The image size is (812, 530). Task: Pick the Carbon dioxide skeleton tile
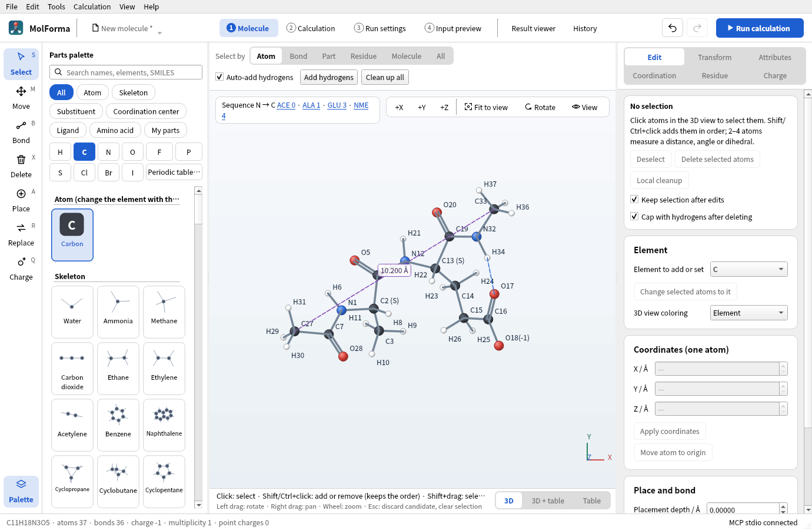coord(72,369)
